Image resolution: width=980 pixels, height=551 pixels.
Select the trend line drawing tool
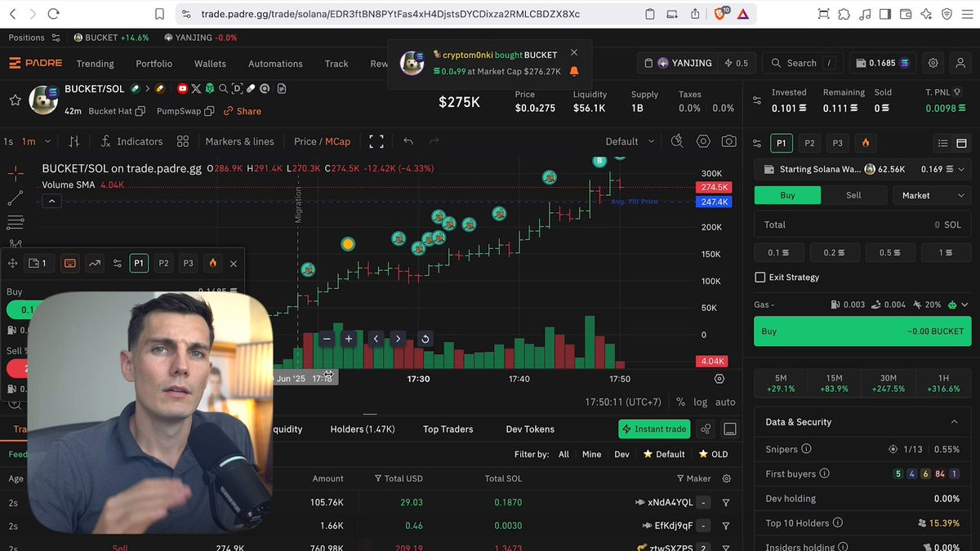coord(16,198)
